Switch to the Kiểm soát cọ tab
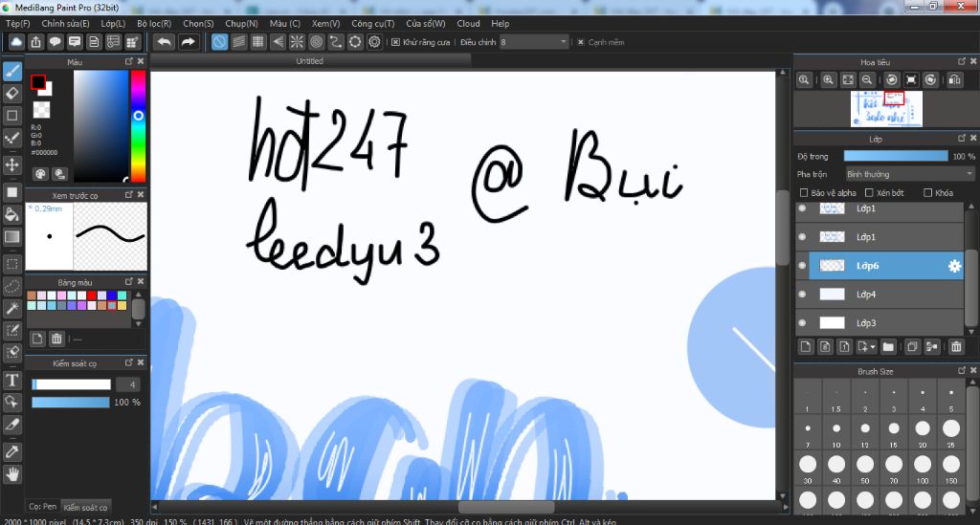This screenshot has height=525, width=980. [85, 508]
